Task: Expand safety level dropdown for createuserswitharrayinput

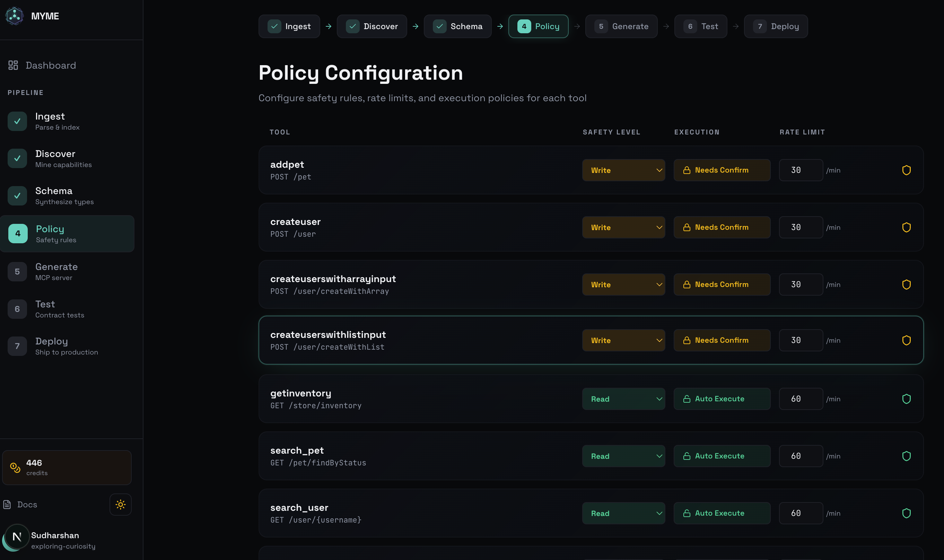Action: [623, 285]
